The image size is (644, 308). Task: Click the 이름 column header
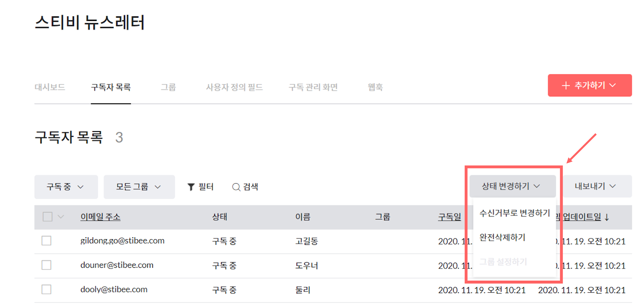303,217
